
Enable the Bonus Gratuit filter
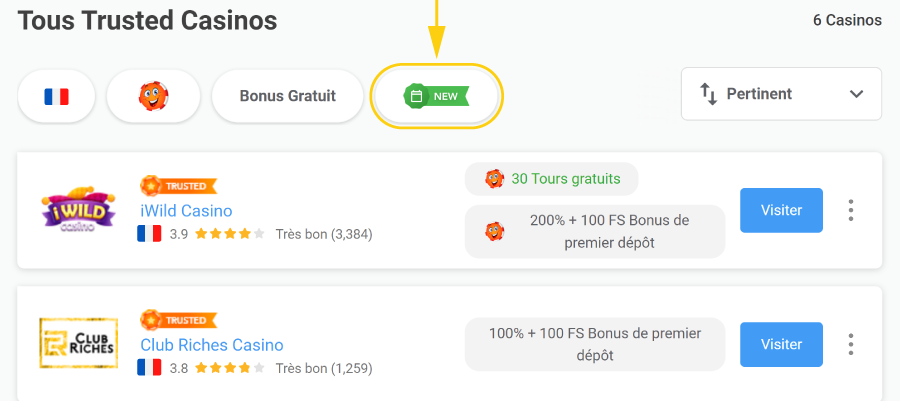tap(287, 96)
